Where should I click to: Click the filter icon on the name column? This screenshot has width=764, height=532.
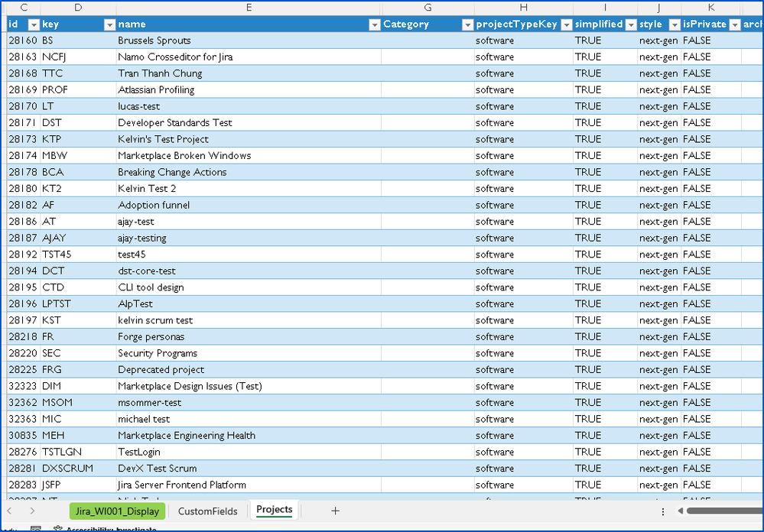(375, 24)
